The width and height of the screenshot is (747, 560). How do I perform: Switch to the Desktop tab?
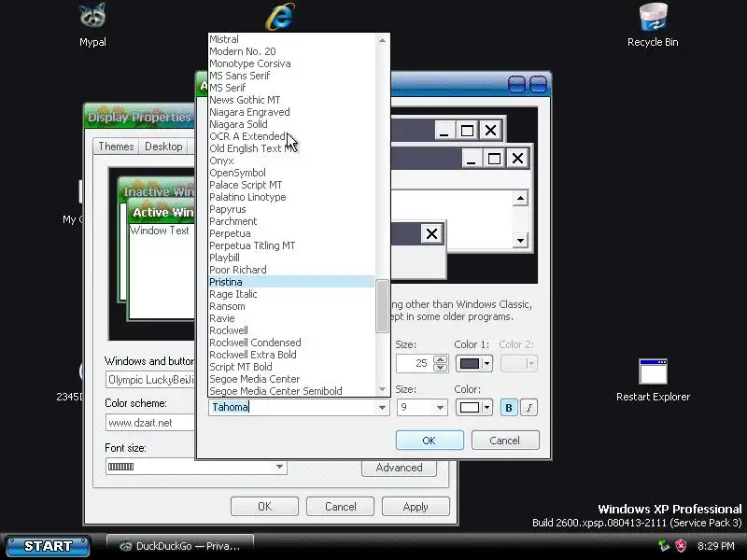(163, 147)
